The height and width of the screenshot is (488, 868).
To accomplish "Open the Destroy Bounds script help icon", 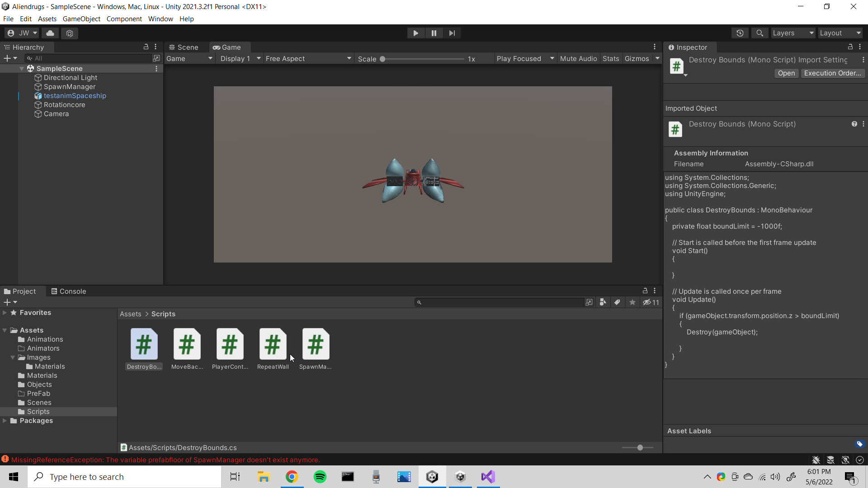I will pos(854,124).
